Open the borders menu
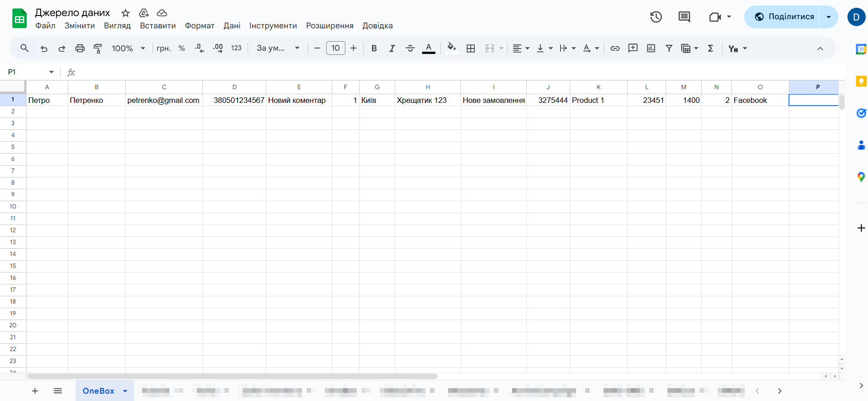Screen dimensions: 868x401 pos(471,48)
